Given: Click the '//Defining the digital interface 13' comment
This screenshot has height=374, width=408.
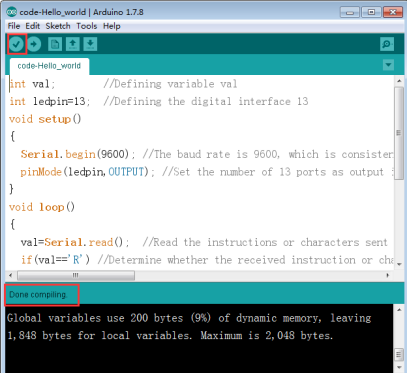Looking at the screenshot, I should point(206,101).
